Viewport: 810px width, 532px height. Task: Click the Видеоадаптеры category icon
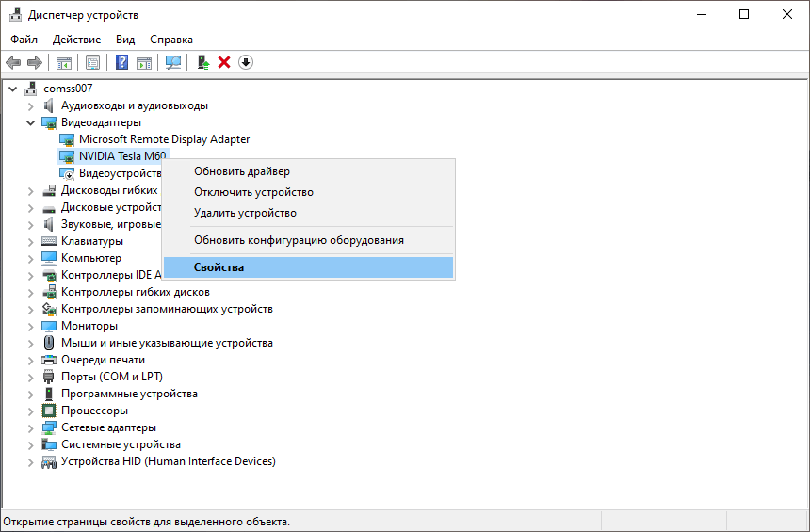coord(49,123)
